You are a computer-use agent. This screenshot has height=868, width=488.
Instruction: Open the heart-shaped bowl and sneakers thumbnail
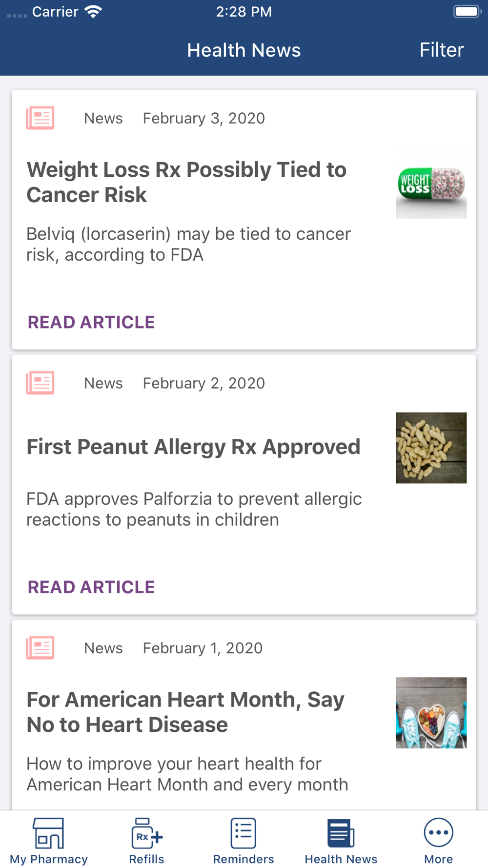coord(431,713)
